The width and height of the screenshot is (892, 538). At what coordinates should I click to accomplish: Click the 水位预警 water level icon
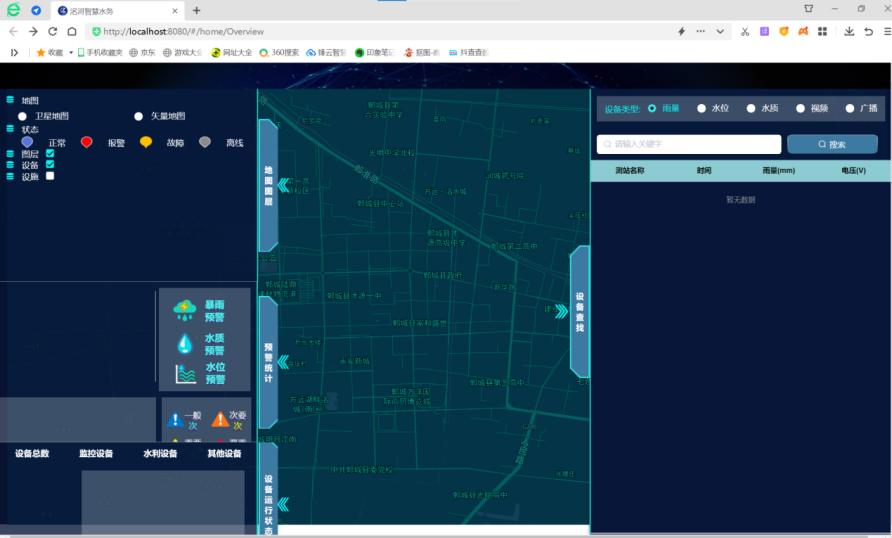tap(185, 374)
